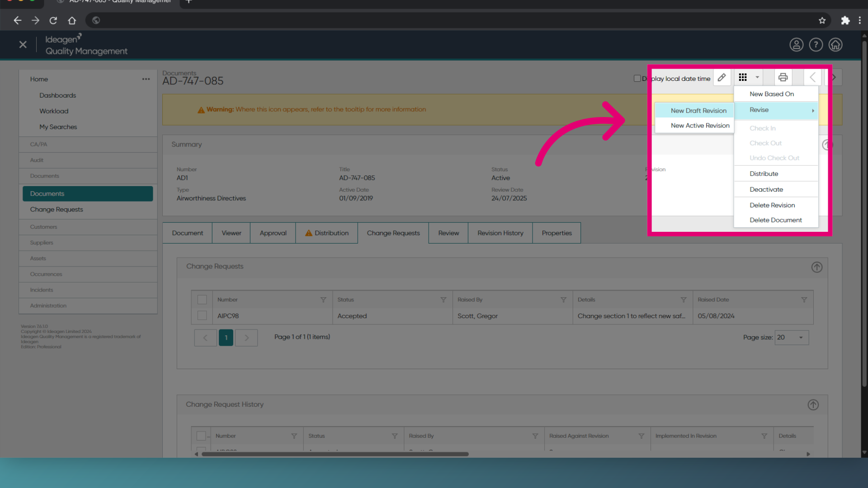
Task: Collapse the Change Request History section
Action: [x=813, y=405]
